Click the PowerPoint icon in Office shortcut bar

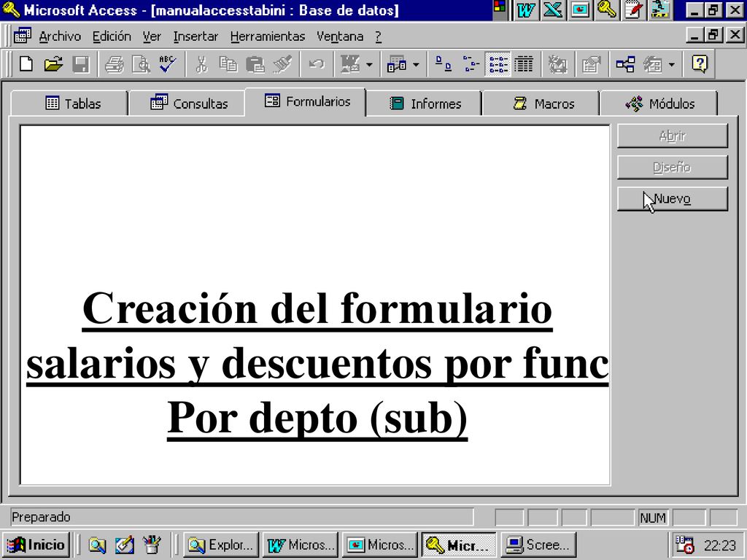580,9
